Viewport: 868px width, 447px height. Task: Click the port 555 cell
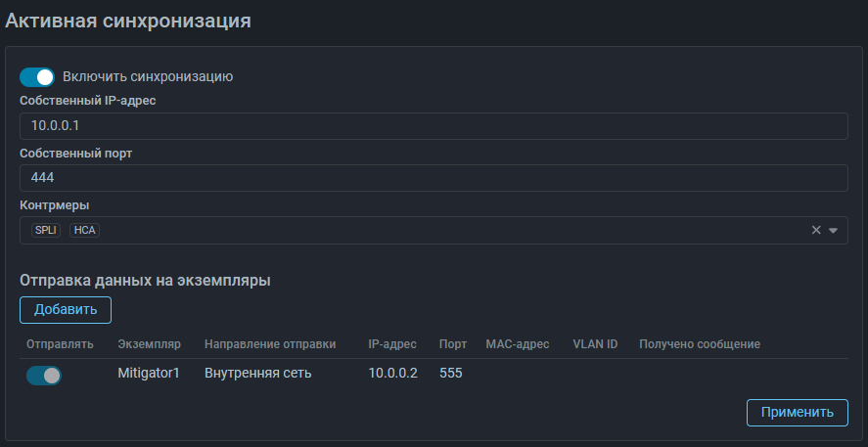tap(451, 374)
